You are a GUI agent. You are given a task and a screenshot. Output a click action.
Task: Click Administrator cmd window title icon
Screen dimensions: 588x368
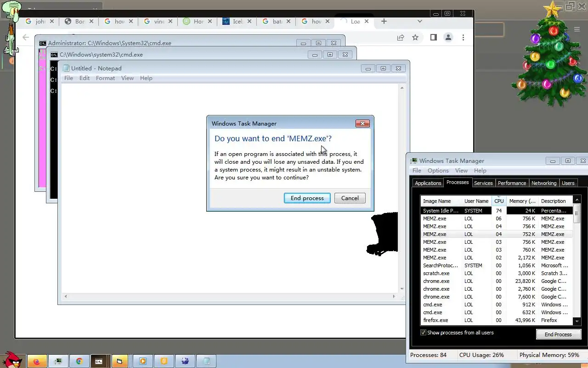43,43
